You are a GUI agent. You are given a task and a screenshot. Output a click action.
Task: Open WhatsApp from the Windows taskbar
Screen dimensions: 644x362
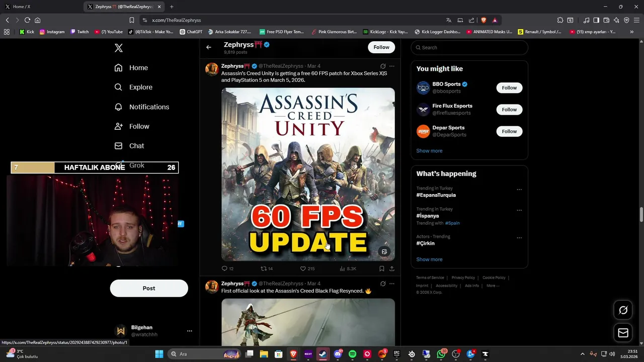(441, 354)
